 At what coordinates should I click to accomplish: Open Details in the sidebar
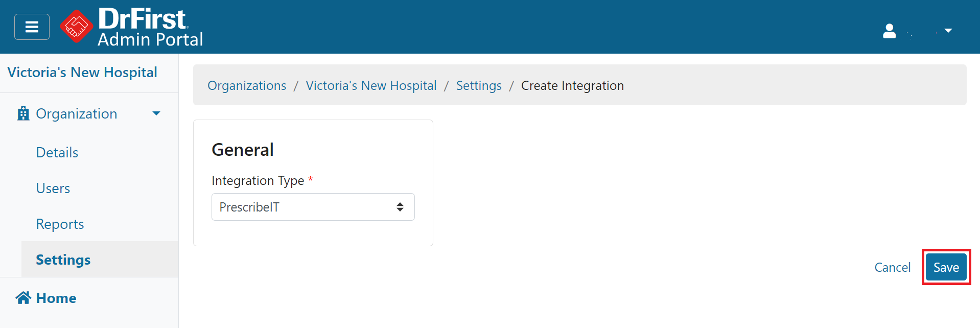[x=57, y=152]
